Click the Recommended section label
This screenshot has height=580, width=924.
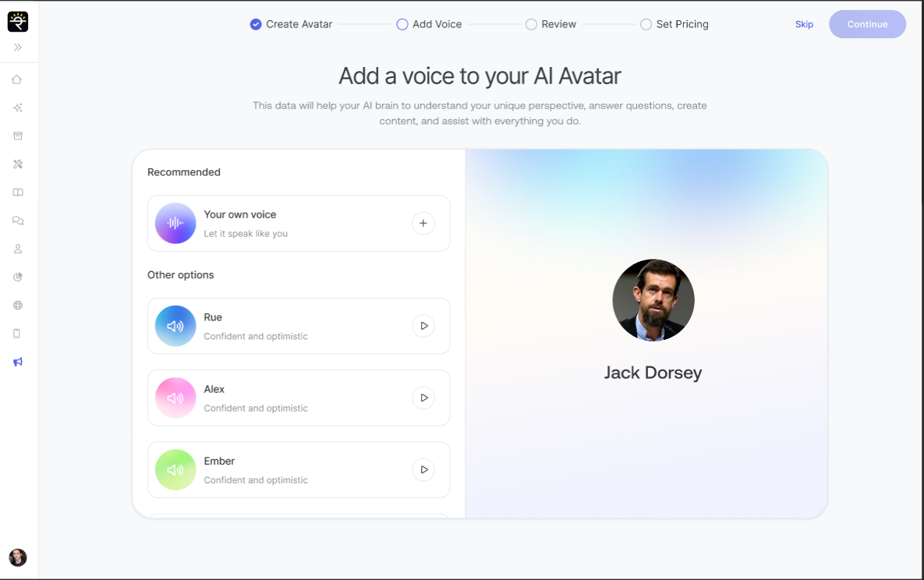[184, 172]
